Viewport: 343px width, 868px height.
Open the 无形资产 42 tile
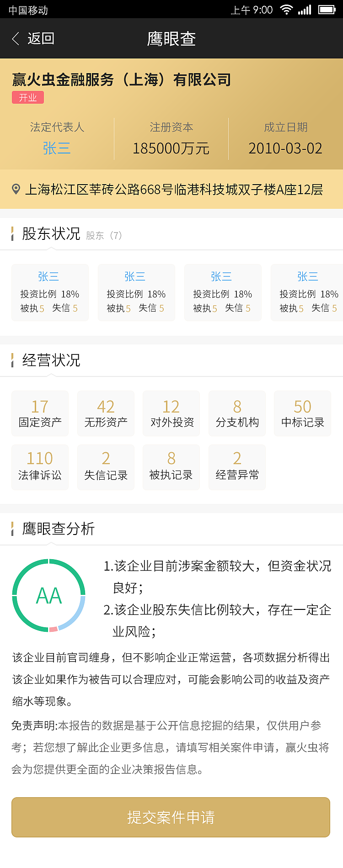pyautogui.click(x=106, y=413)
